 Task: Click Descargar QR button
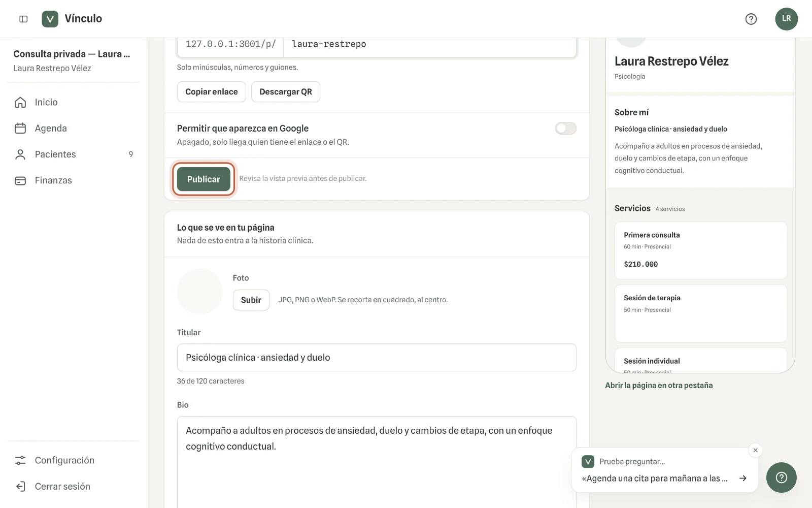click(286, 91)
